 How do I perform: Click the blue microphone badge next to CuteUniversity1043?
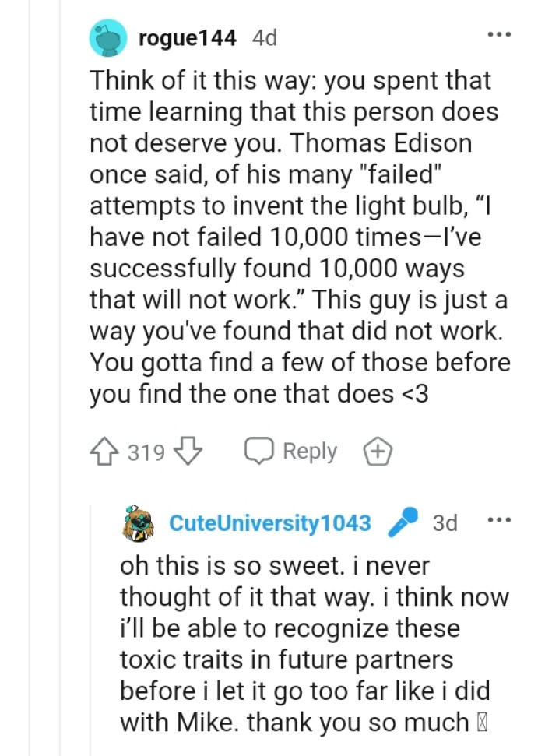click(x=400, y=522)
